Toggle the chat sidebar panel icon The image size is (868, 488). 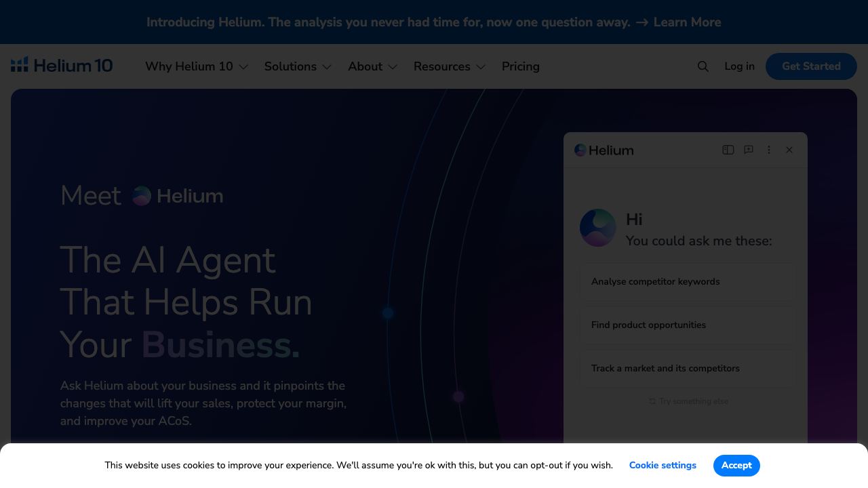click(728, 150)
